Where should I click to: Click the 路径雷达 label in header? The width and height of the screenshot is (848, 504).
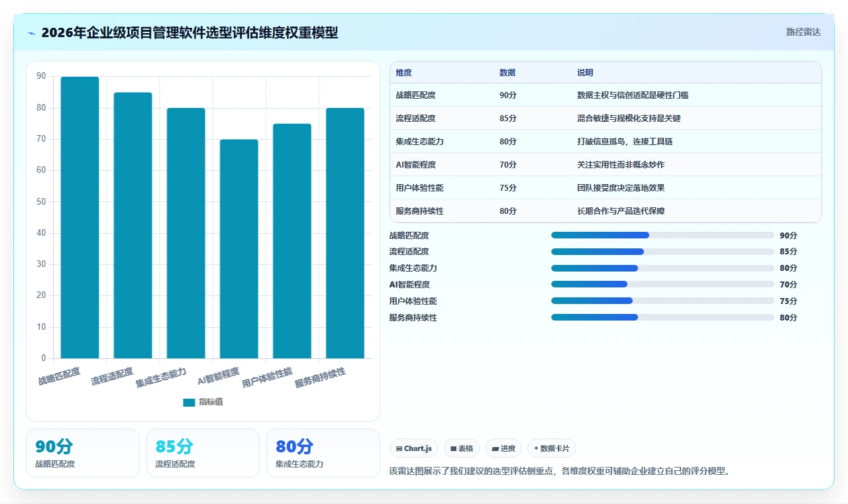click(803, 32)
